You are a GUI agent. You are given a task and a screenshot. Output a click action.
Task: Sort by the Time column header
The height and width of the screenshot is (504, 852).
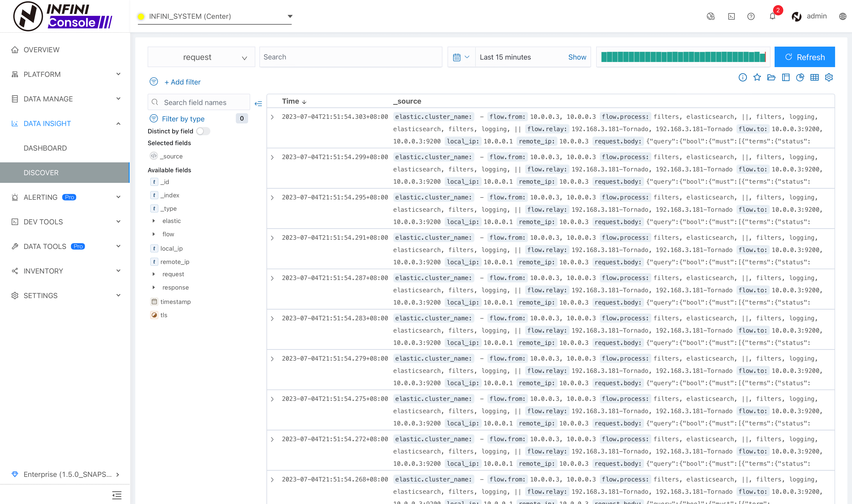coord(294,101)
